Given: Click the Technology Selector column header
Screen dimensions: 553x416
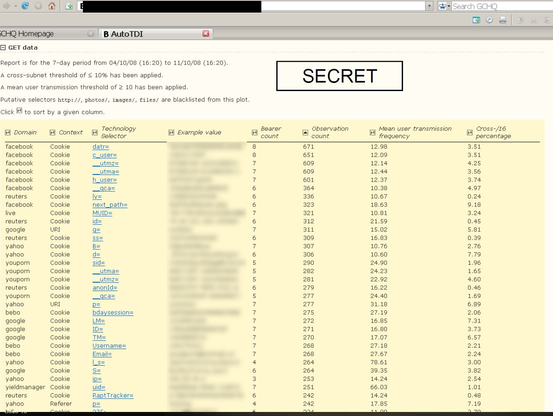Looking at the screenshot, I should [118, 132].
